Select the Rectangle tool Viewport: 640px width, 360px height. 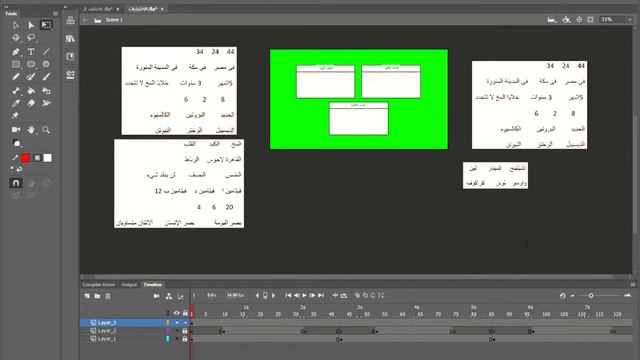click(16, 64)
